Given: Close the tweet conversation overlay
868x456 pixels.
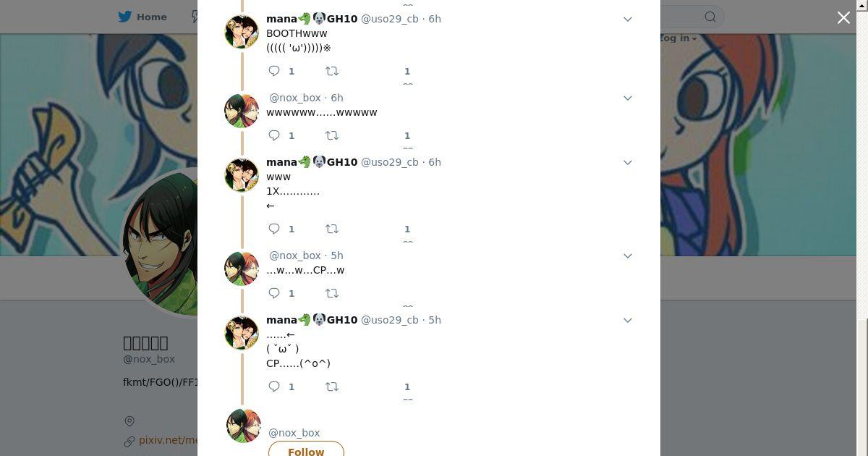Looking at the screenshot, I should 843,18.
